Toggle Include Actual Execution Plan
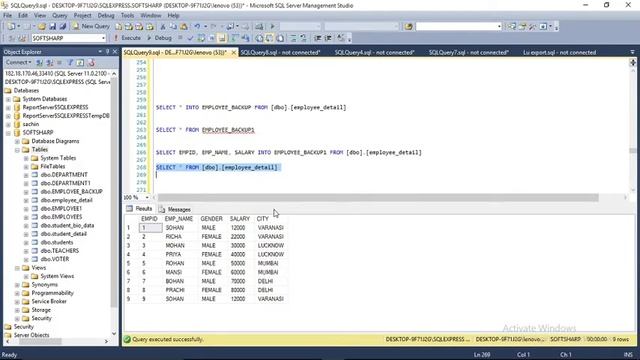 click(234, 38)
